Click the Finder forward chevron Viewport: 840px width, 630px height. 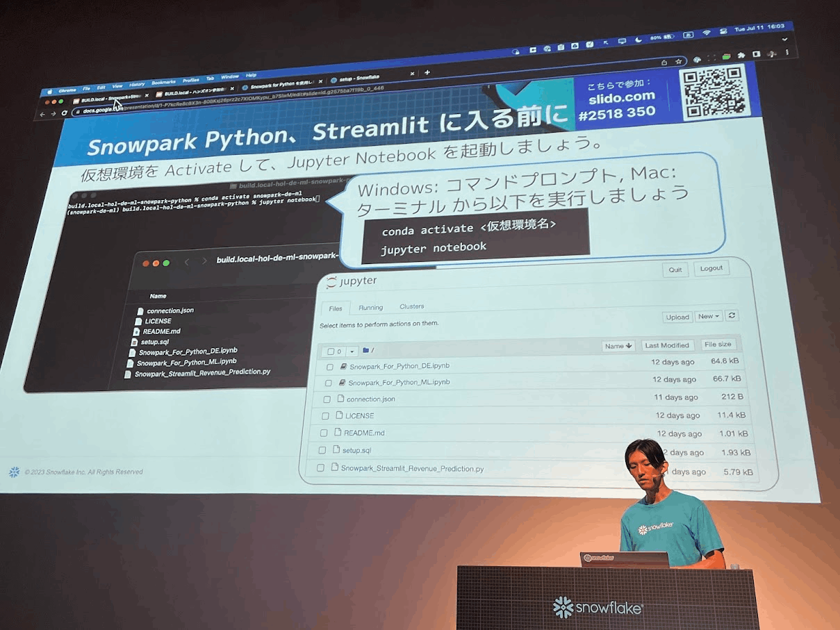tap(204, 261)
